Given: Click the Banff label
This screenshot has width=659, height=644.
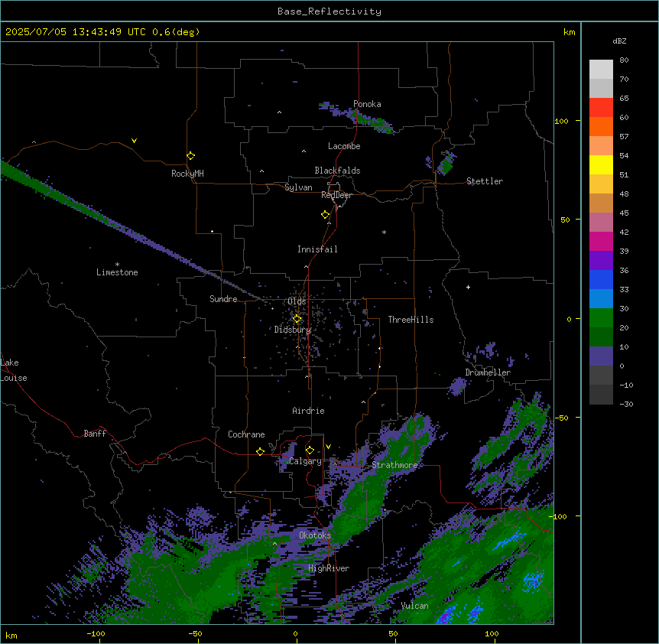Looking at the screenshot, I should tap(95, 434).
